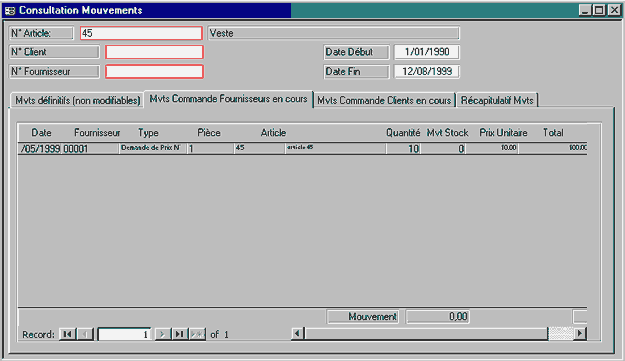Click the form icon in title bar
This screenshot has height=361, width=625.
click(10, 10)
